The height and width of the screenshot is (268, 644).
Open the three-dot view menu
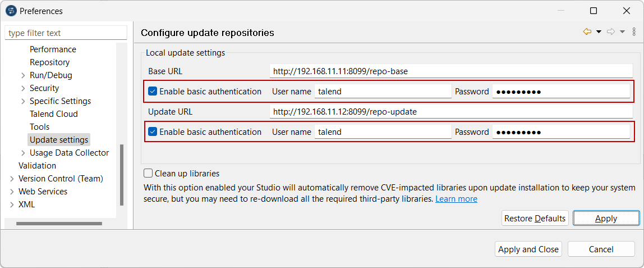click(634, 32)
